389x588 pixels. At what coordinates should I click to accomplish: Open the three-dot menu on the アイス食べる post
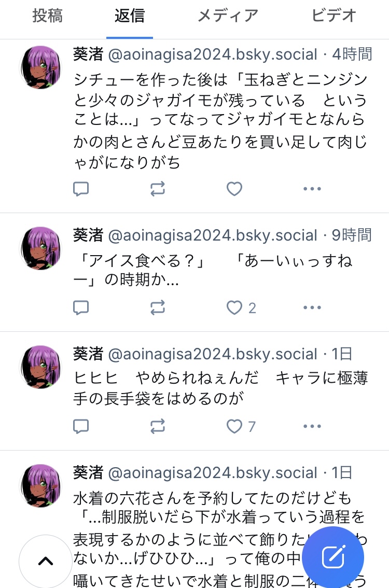(312, 308)
